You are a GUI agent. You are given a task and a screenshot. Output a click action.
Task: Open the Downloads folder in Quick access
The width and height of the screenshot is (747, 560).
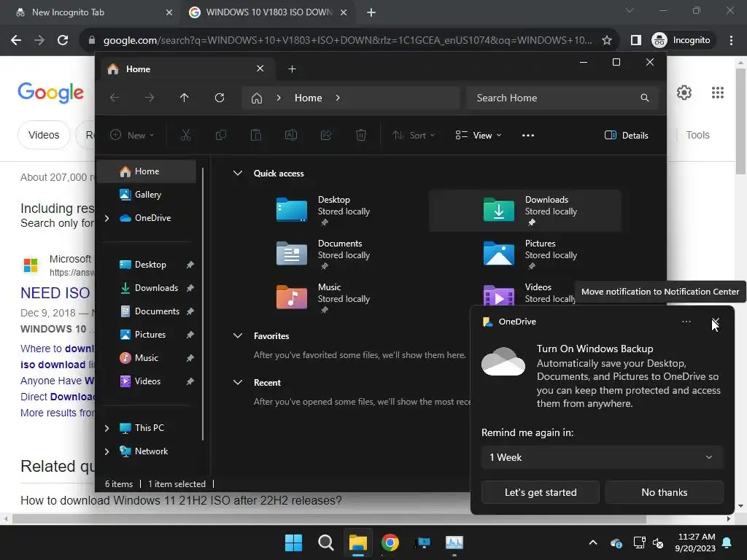pos(525,211)
